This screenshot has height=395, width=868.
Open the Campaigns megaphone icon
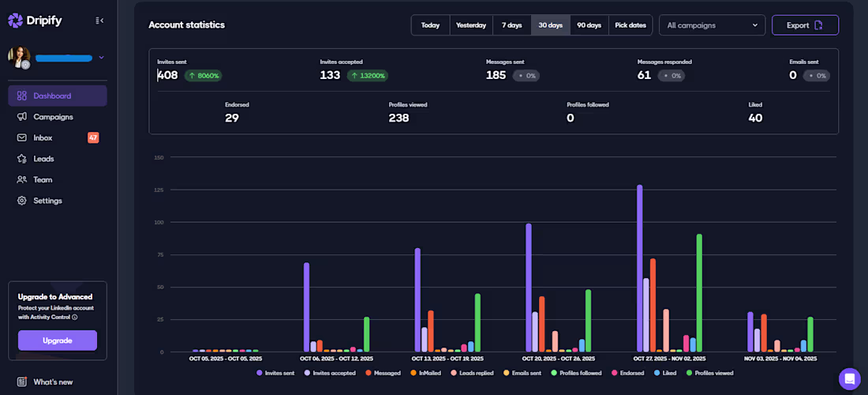coord(21,117)
